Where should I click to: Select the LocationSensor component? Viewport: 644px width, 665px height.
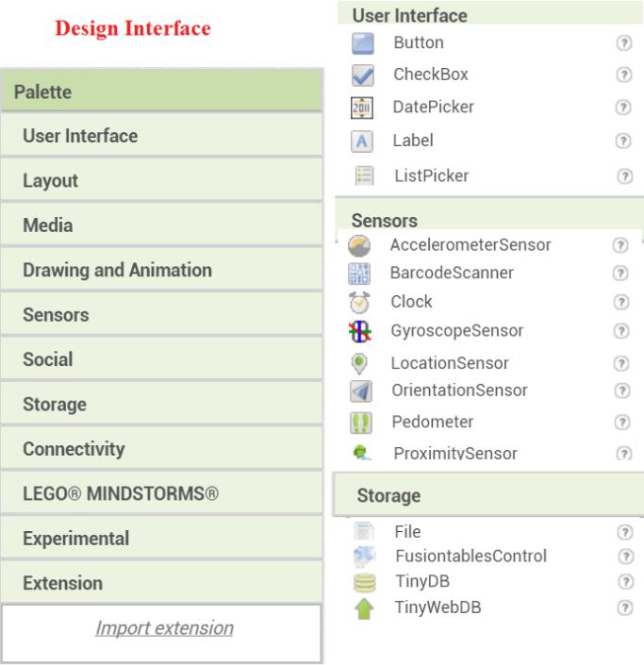coord(449,363)
